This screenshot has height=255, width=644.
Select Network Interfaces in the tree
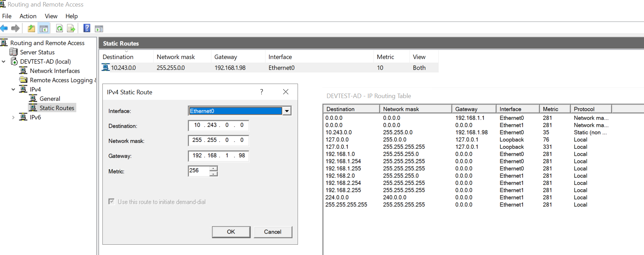point(55,71)
